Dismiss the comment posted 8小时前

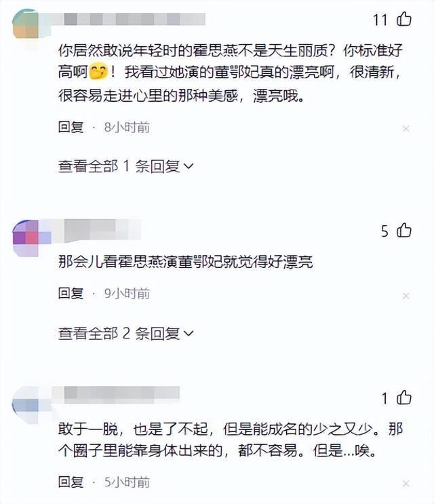click(x=406, y=129)
